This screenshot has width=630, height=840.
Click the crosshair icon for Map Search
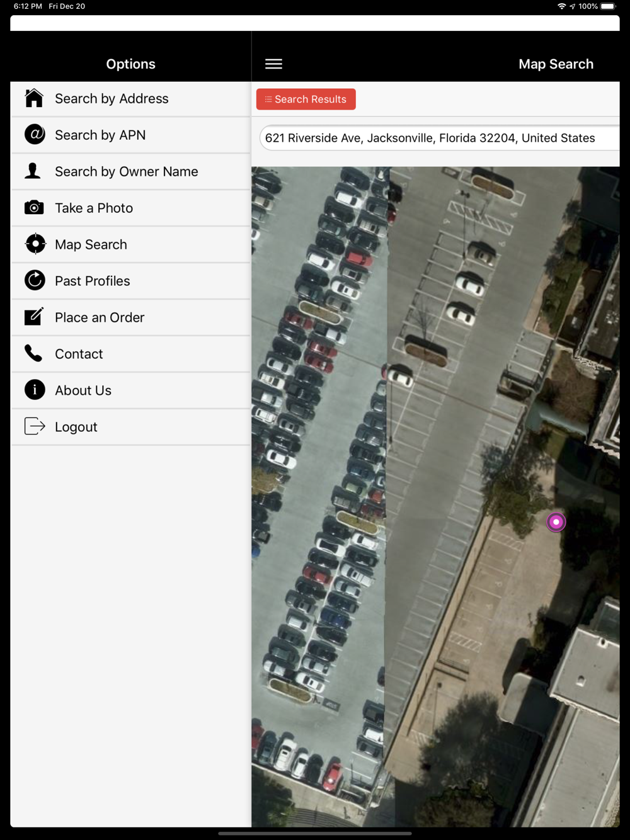click(35, 244)
